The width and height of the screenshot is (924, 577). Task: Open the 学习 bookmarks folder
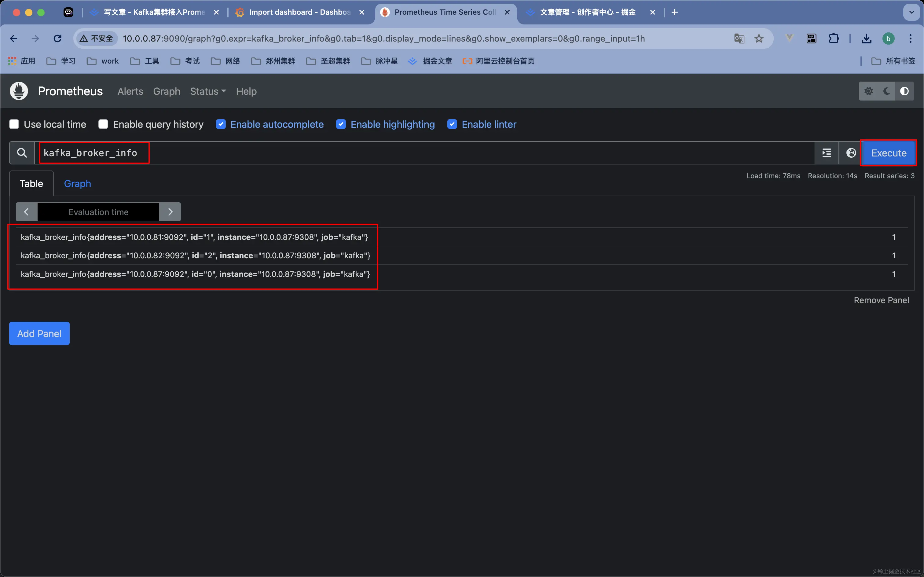point(61,61)
